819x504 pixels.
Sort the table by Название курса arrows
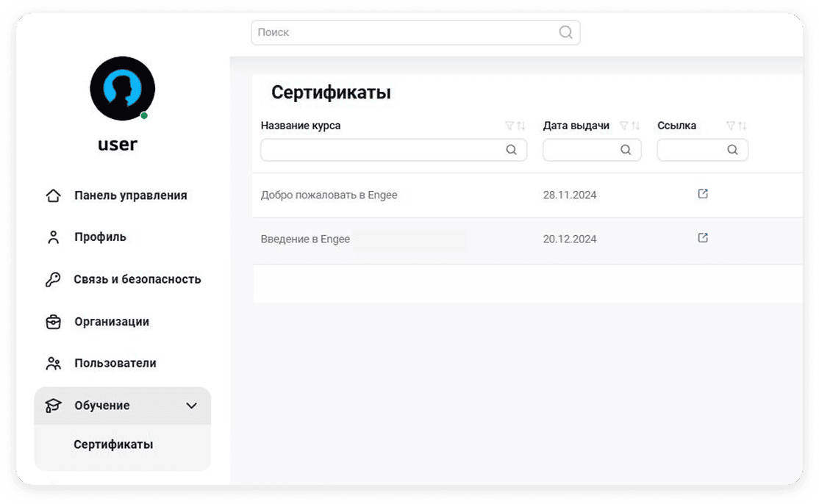521,126
